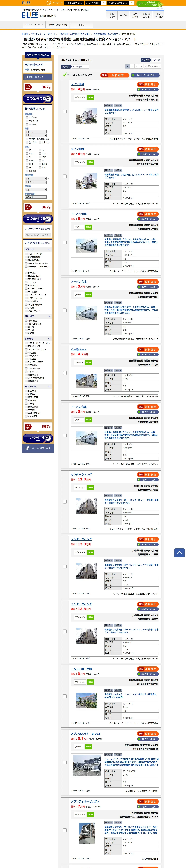Open the 土地(売り地) category
Screen dimensions: 186x868
click(x=135, y=15)
